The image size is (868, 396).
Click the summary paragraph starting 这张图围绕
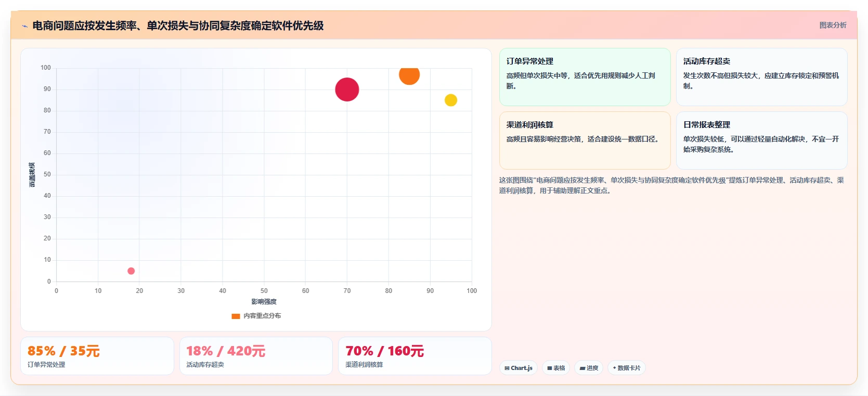pos(671,185)
